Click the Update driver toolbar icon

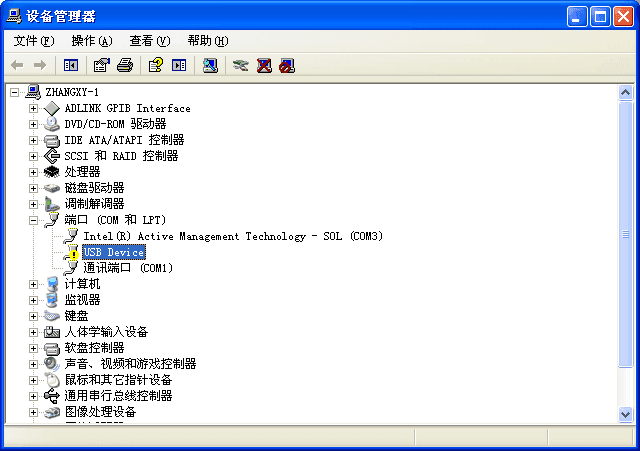click(240, 65)
